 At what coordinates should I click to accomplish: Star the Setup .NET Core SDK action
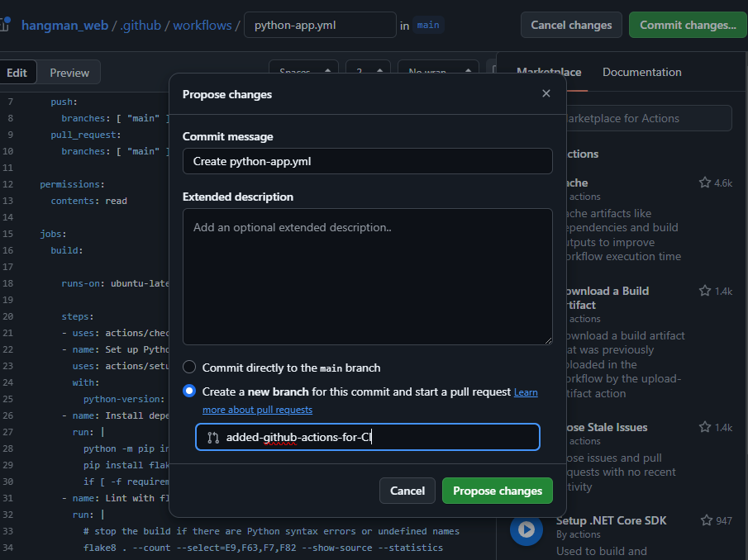click(x=706, y=520)
